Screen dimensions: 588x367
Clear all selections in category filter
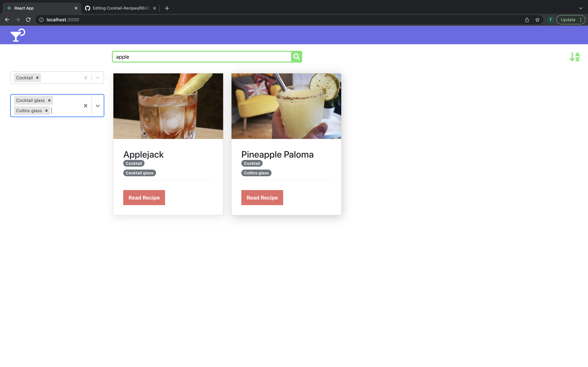point(85,78)
